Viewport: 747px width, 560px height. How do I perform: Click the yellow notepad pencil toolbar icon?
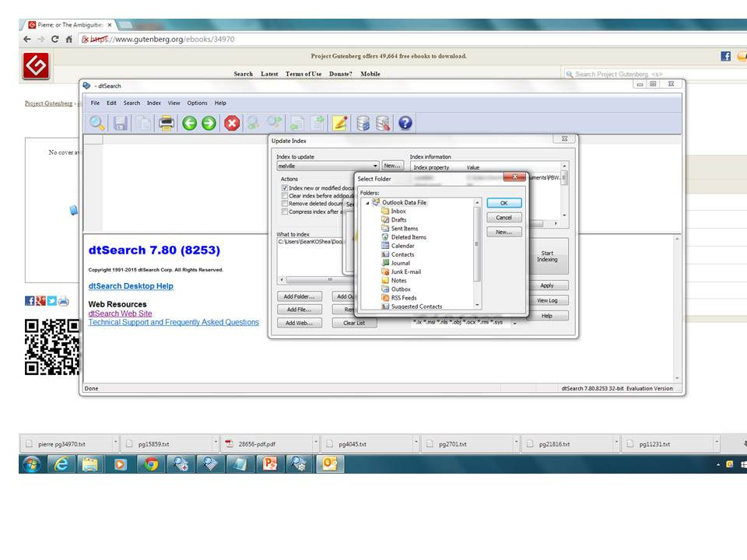point(340,124)
